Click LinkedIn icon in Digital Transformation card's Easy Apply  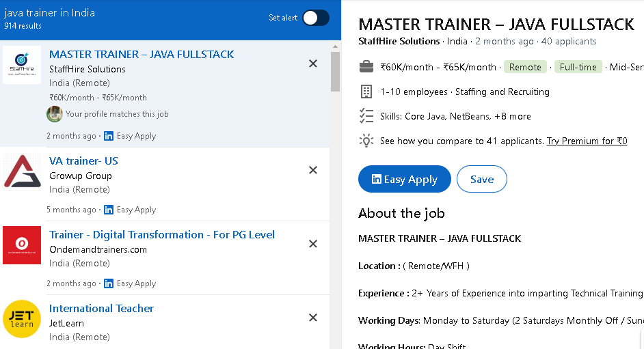pos(109,284)
